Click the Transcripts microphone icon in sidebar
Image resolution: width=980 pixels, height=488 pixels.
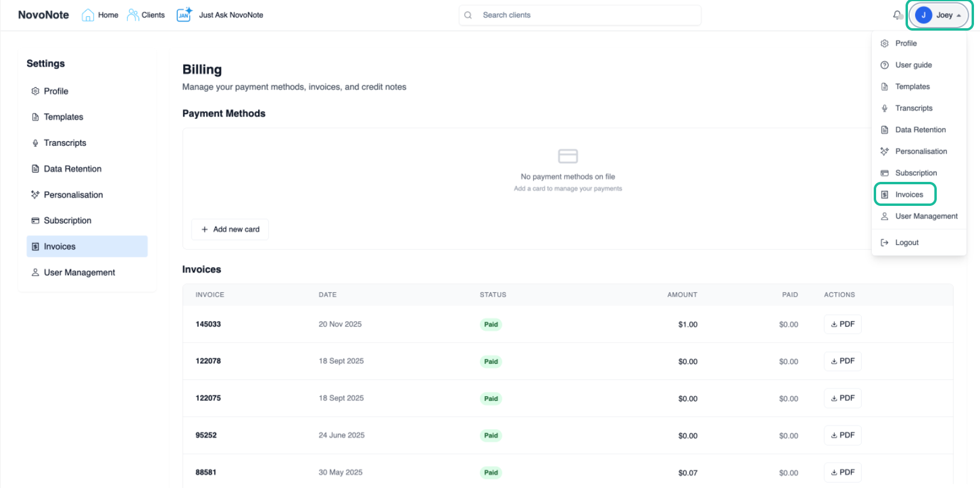[35, 143]
